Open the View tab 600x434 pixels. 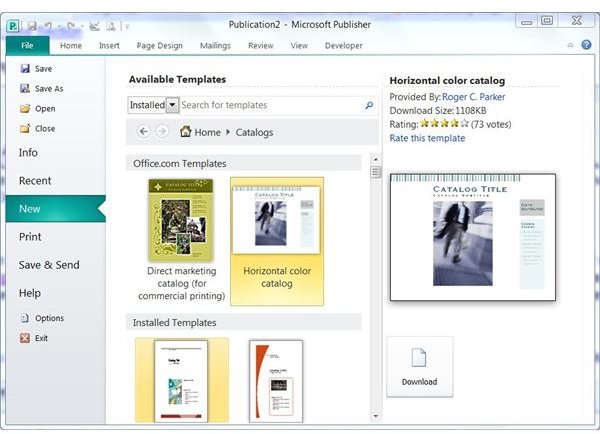[299, 46]
